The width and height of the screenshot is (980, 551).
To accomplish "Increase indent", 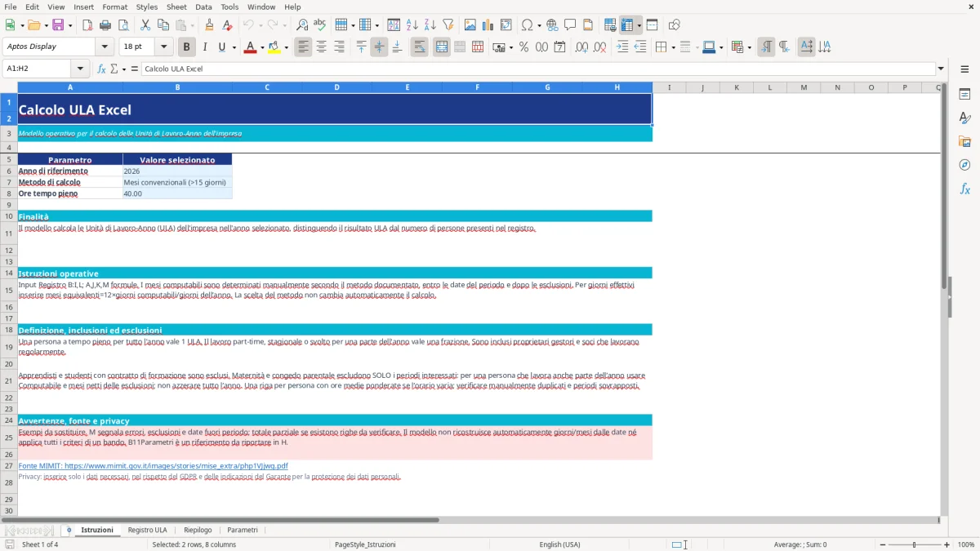I will (x=622, y=47).
